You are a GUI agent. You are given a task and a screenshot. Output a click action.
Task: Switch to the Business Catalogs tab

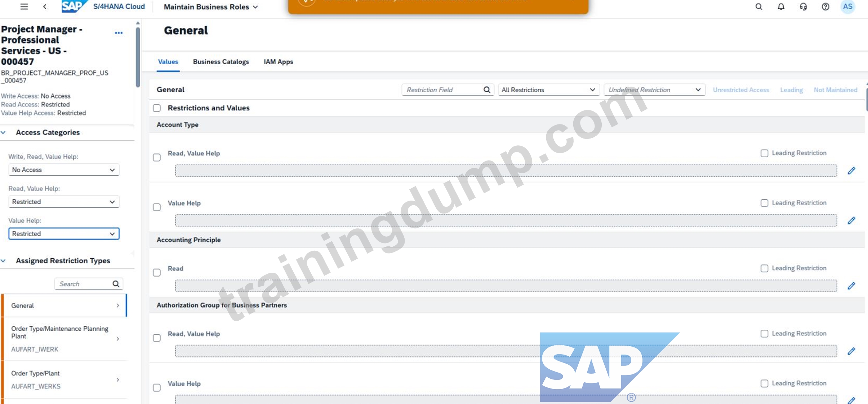[221, 62]
